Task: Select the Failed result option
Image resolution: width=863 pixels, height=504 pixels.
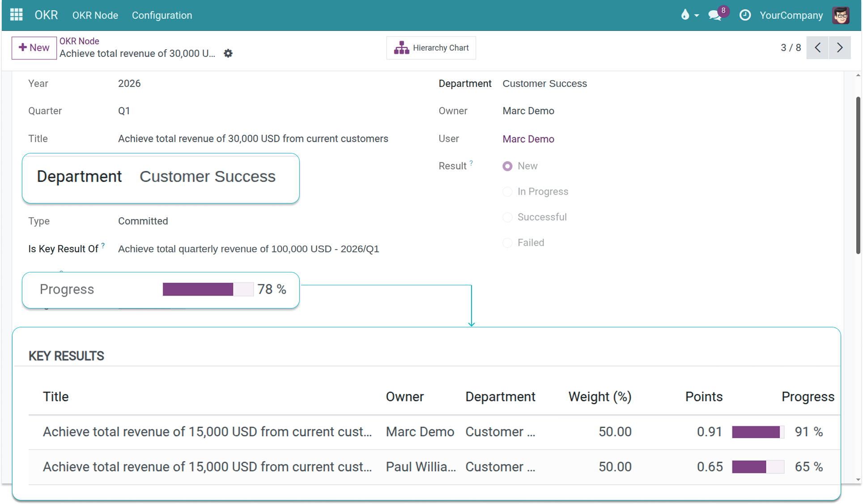Action: (507, 242)
